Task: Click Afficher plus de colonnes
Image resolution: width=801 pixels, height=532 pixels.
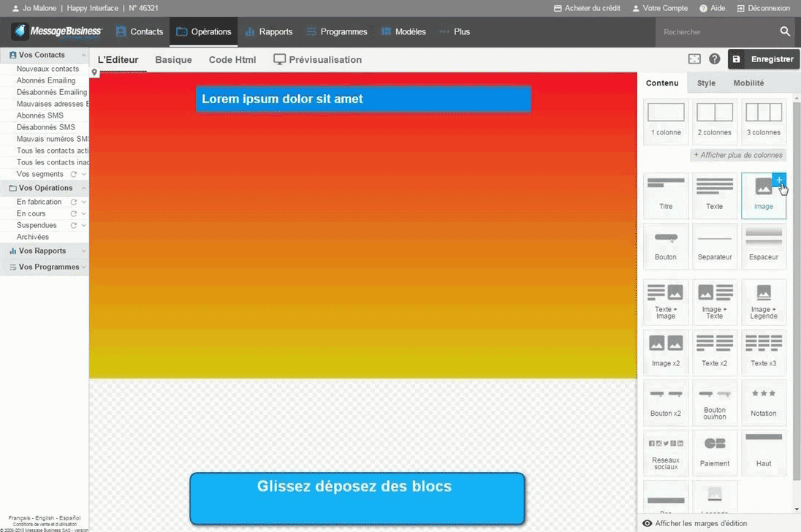Action: (737, 155)
